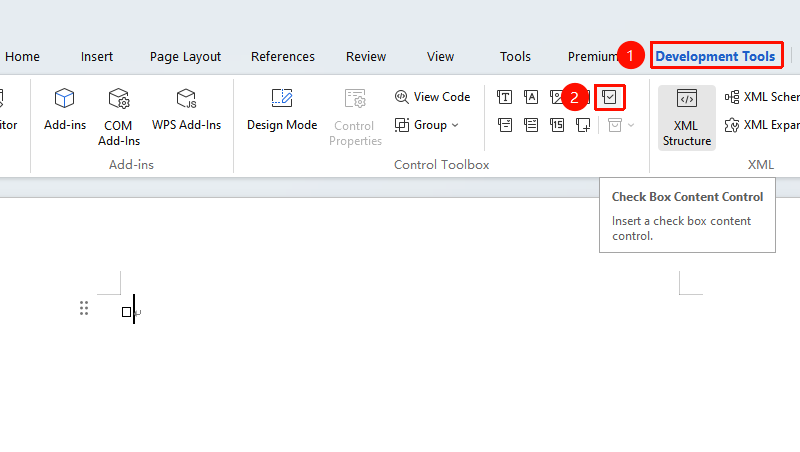
Task: Open the Add-ins cube button
Action: (65, 110)
